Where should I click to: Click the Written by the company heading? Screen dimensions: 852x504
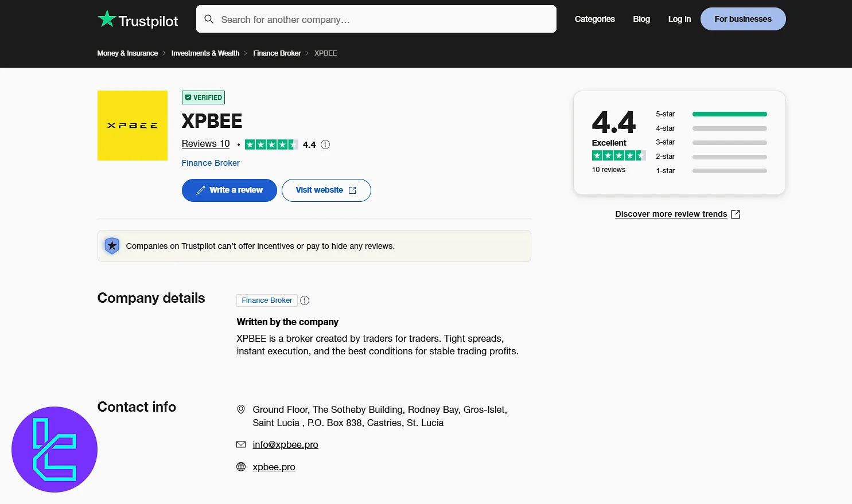point(287,322)
